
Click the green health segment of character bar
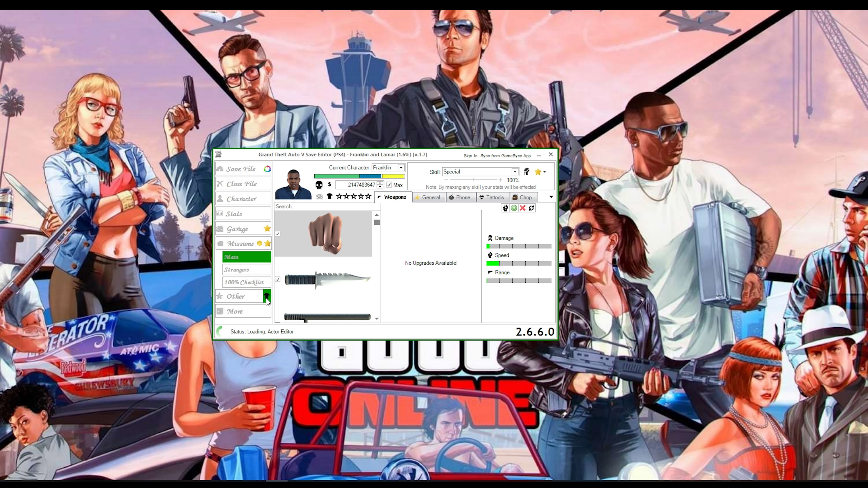coord(337,176)
